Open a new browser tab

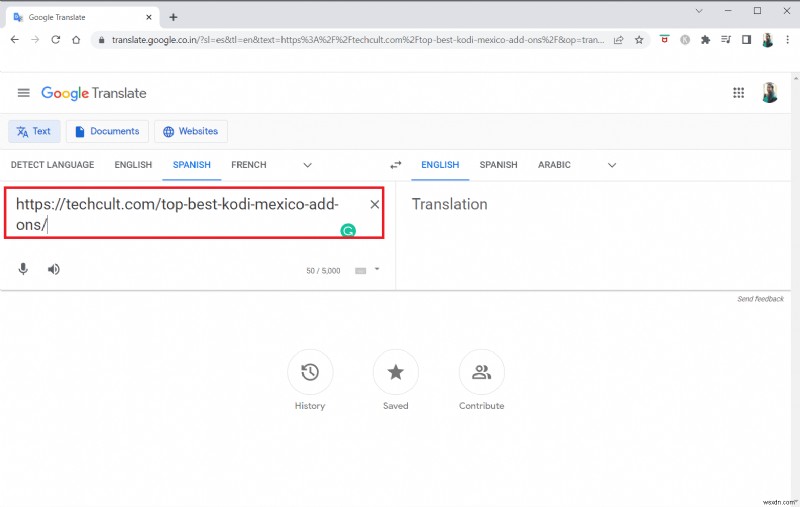click(173, 17)
